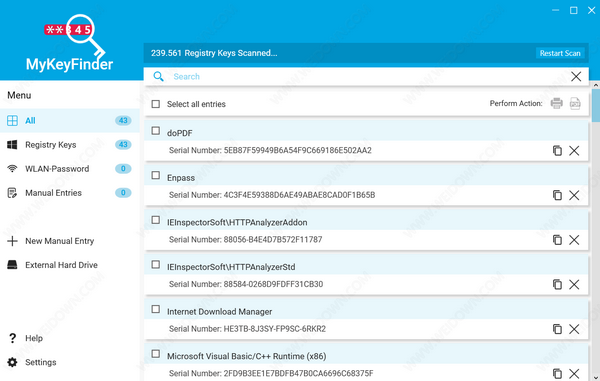Screen dimensions: 600x381
Task: Open the Manual Entries category
Action: (70, 193)
